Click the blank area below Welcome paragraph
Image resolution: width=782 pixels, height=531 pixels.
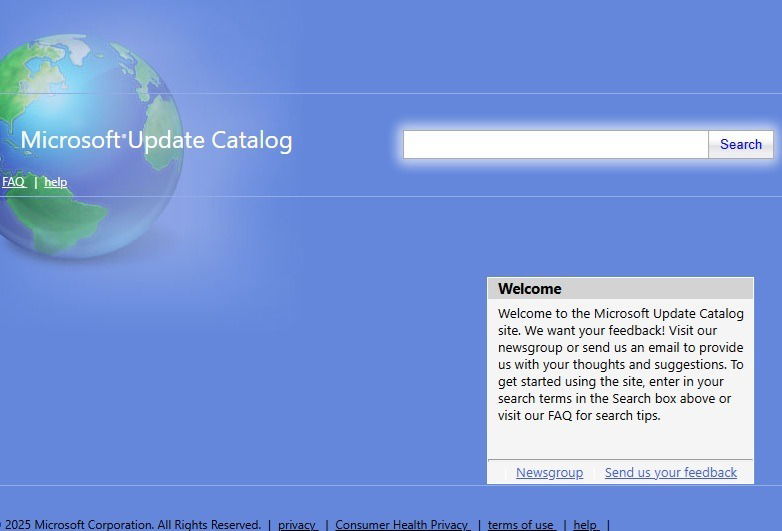coord(620,441)
